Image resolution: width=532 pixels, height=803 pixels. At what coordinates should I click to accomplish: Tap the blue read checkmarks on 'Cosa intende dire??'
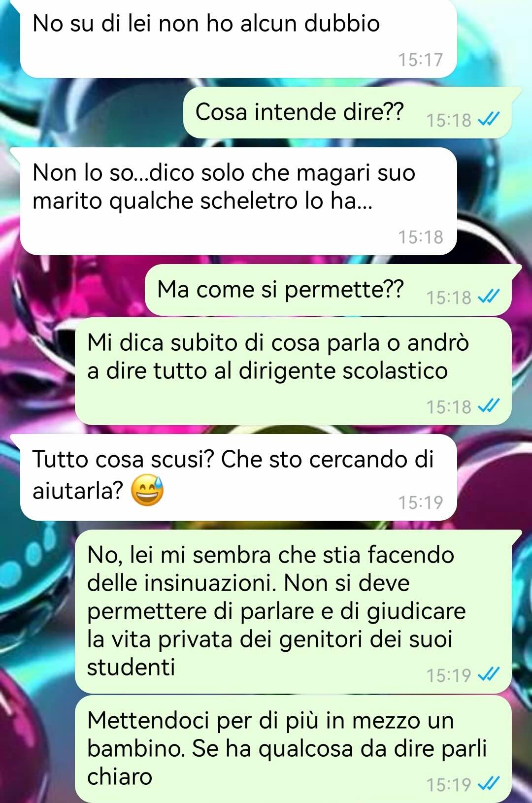pyautogui.click(x=489, y=119)
